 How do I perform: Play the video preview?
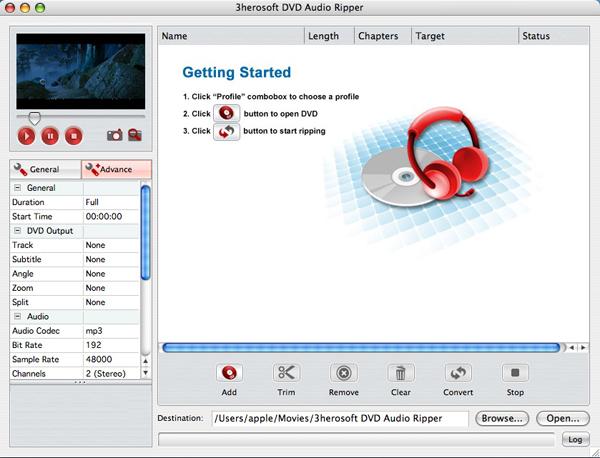[26, 136]
